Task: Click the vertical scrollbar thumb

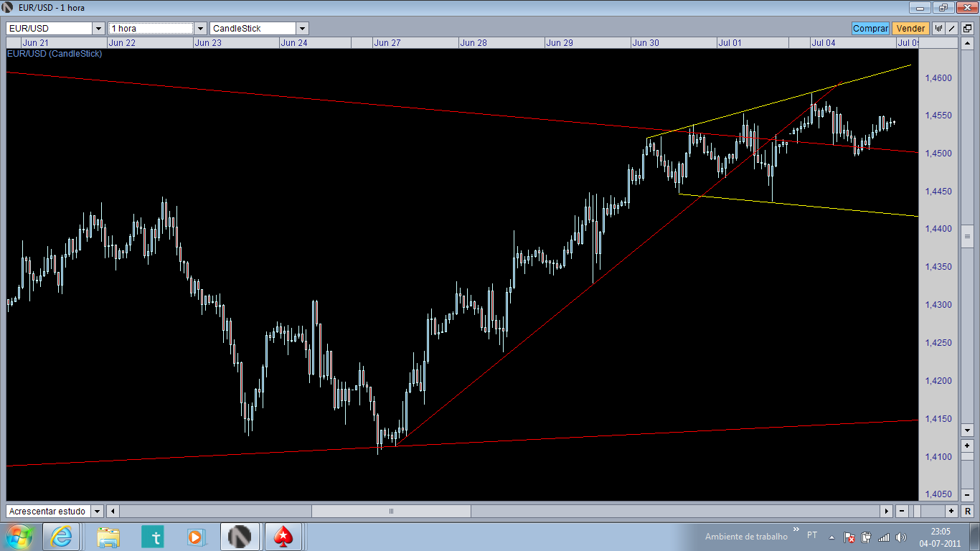Action: point(967,235)
